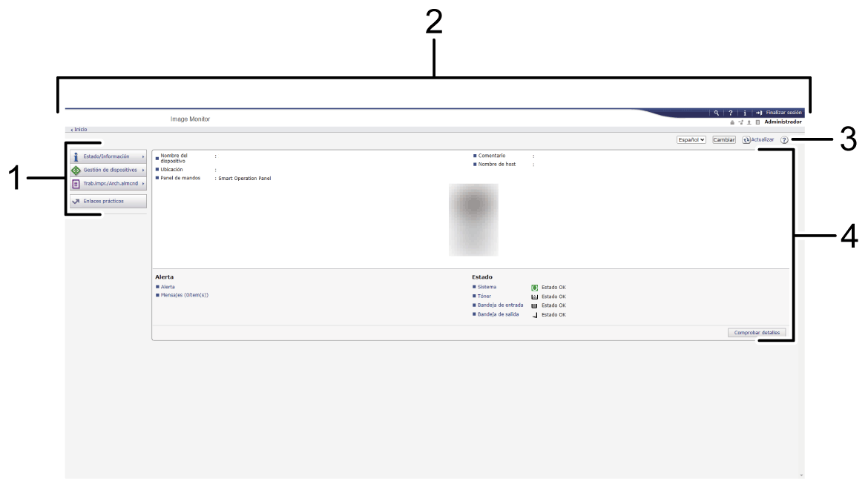Open the Español language dropdown
This screenshot has height=490, width=868.
(x=691, y=139)
